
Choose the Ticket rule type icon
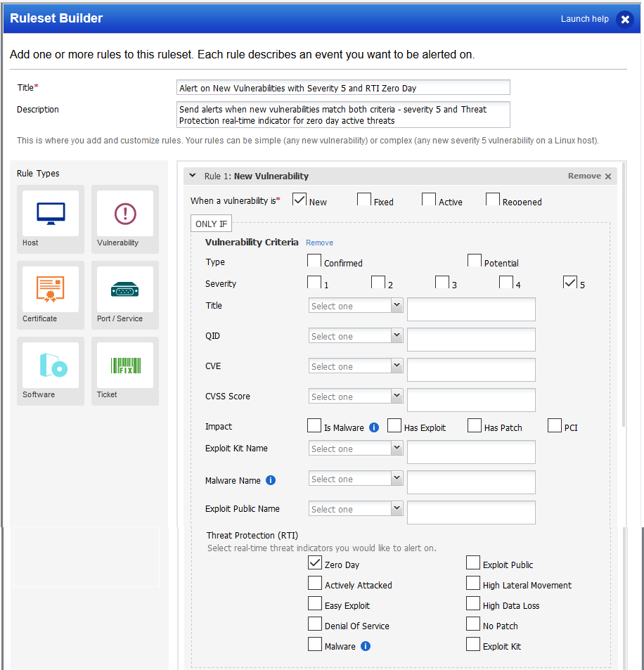click(124, 366)
